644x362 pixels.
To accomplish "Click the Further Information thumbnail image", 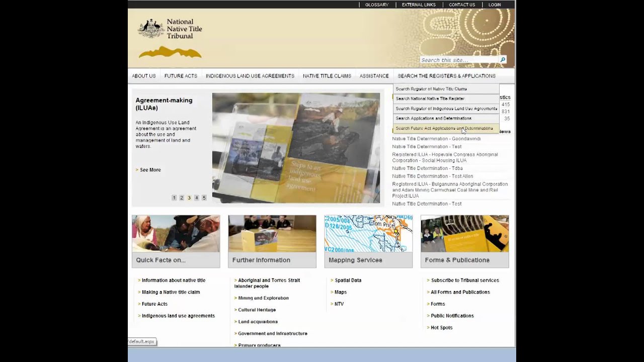I will [x=272, y=234].
